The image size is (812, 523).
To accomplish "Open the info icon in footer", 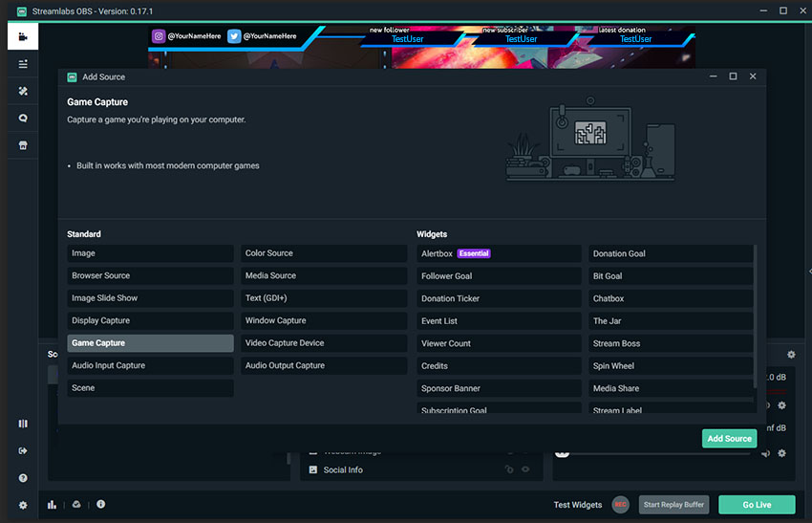I will click(101, 504).
